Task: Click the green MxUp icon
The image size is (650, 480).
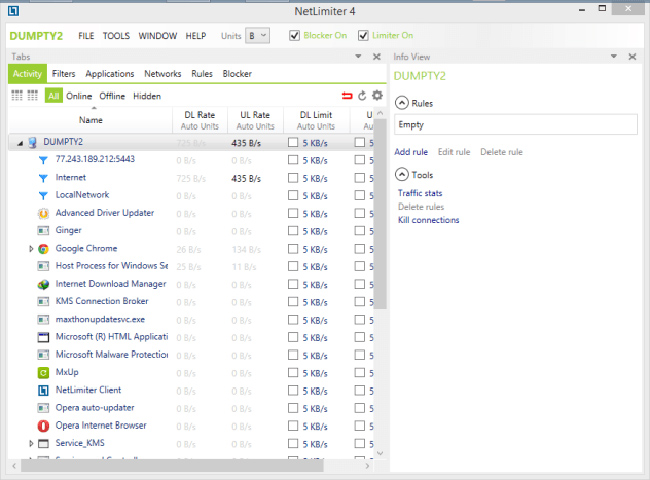Action: click(43, 373)
